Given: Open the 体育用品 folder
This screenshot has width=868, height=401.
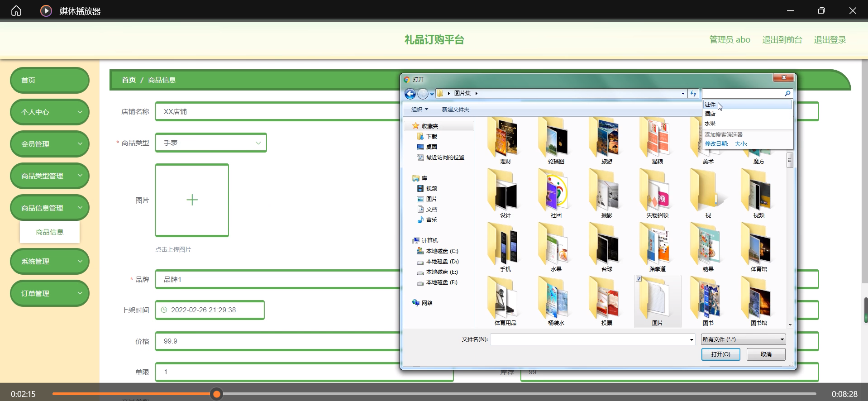Looking at the screenshot, I should click(x=505, y=301).
